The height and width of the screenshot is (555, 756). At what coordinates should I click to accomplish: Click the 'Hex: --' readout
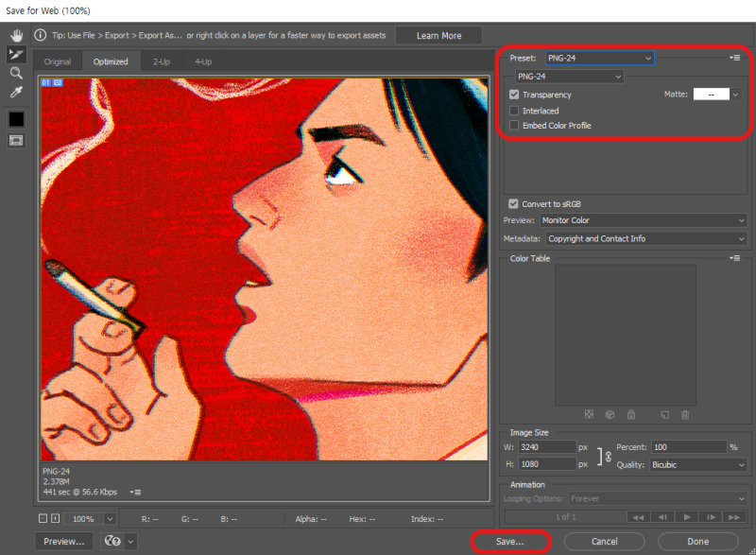(x=362, y=519)
